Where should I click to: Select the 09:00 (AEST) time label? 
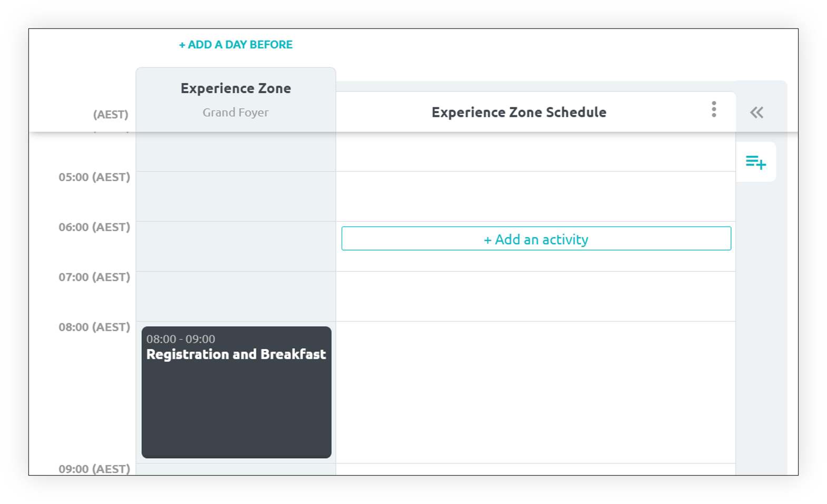tap(94, 469)
